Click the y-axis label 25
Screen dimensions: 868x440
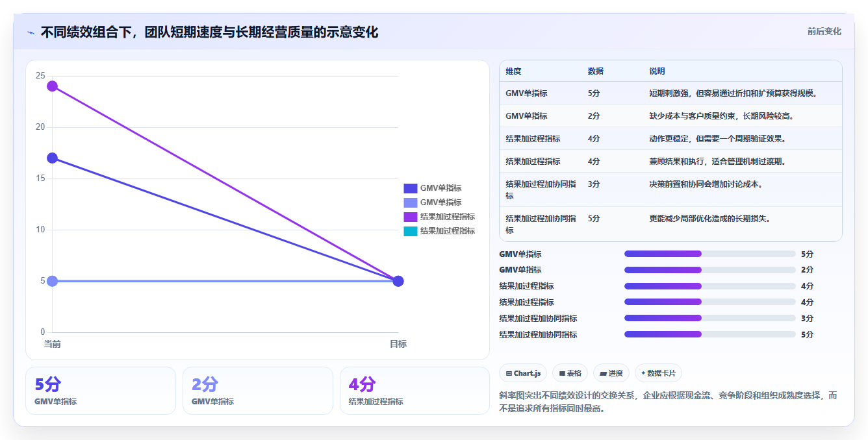tap(40, 76)
